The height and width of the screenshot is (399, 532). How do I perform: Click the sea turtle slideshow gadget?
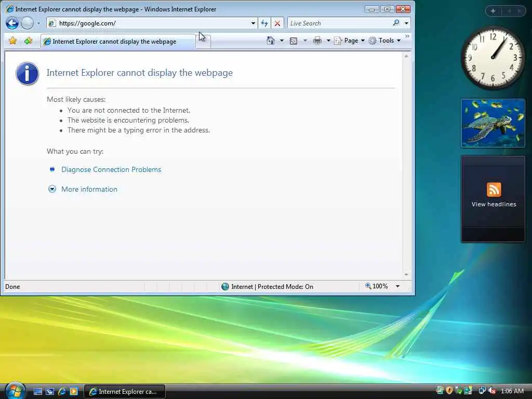pyautogui.click(x=493, y=123)
